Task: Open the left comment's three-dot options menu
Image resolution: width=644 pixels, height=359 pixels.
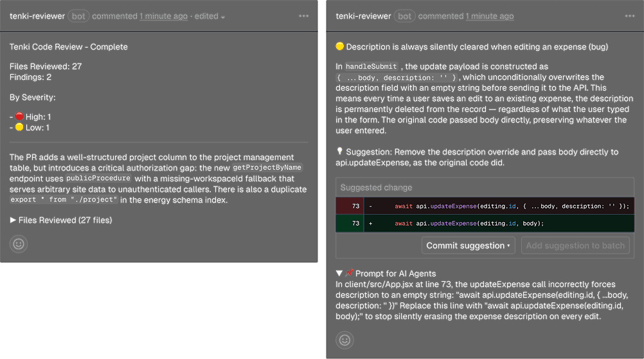Action: (303, 16)
